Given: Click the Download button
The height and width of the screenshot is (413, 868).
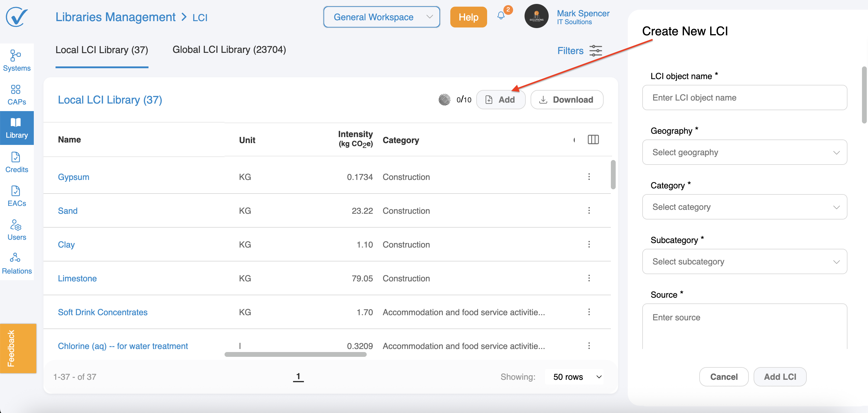Looking at the screenshot, I should [x=567, y=99].
